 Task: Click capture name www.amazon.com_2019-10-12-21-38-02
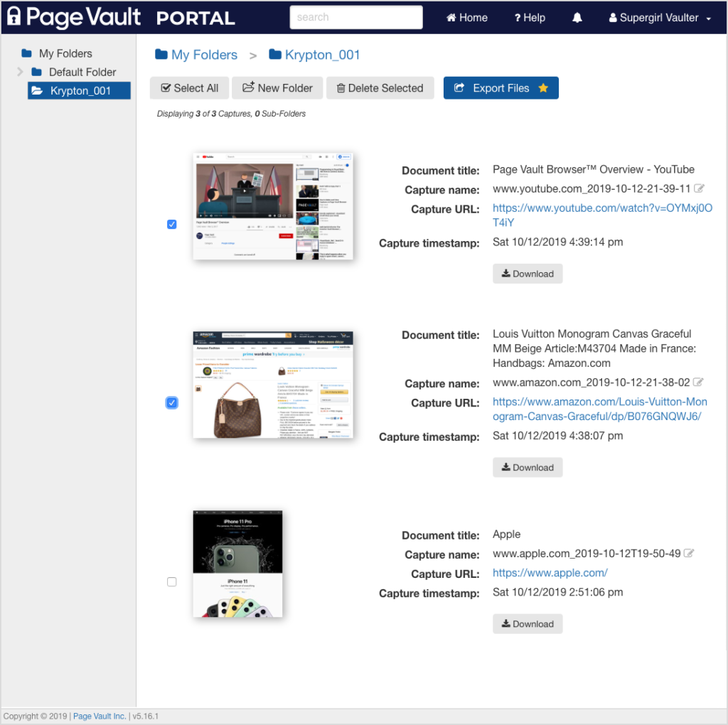(591, 382)
